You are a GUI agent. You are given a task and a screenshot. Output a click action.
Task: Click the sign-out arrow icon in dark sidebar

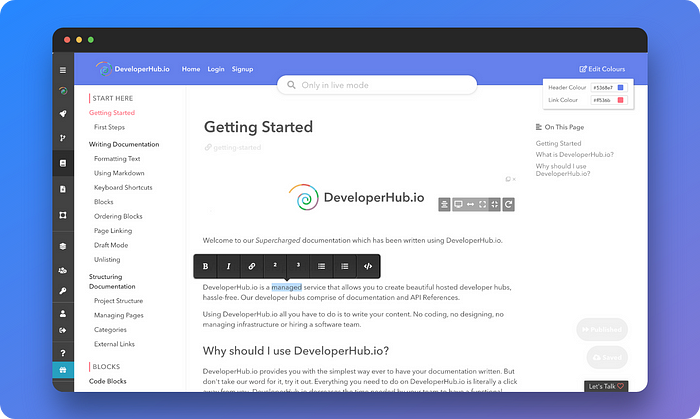click(x=63, y=330)
